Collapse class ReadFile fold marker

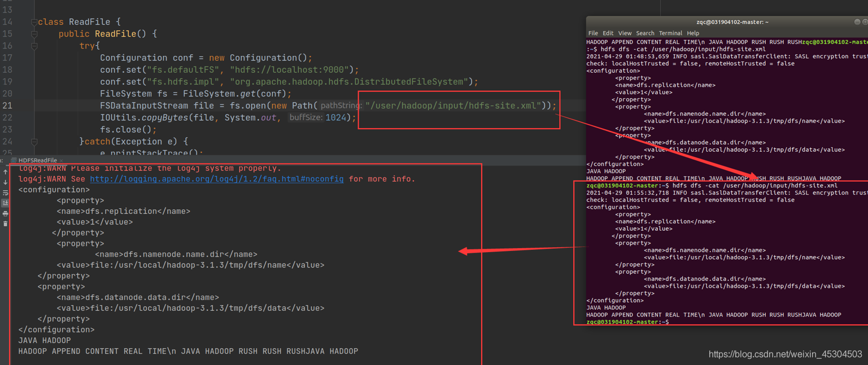pyautogui.click(x=34, y=22)
